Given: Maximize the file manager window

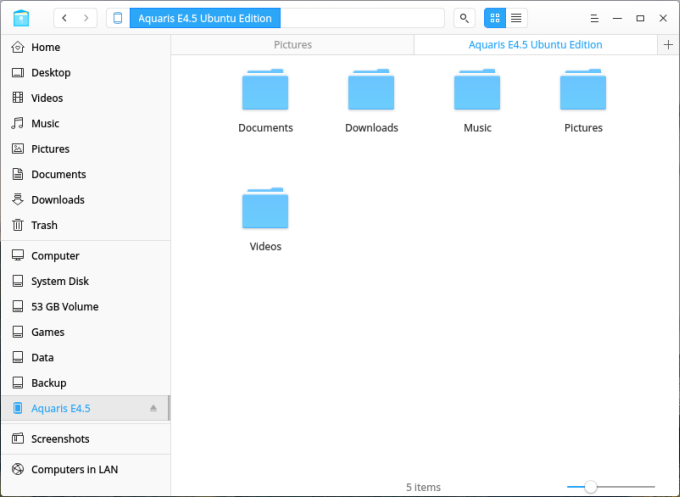Looking at the screenshot, I should pos(640,18).
